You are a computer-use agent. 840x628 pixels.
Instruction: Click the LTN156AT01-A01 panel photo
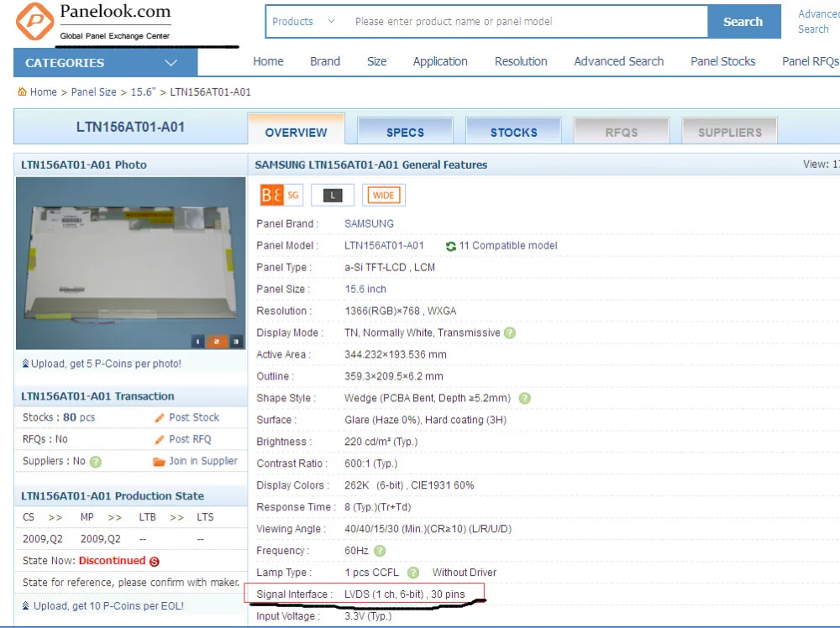(131, 263)
